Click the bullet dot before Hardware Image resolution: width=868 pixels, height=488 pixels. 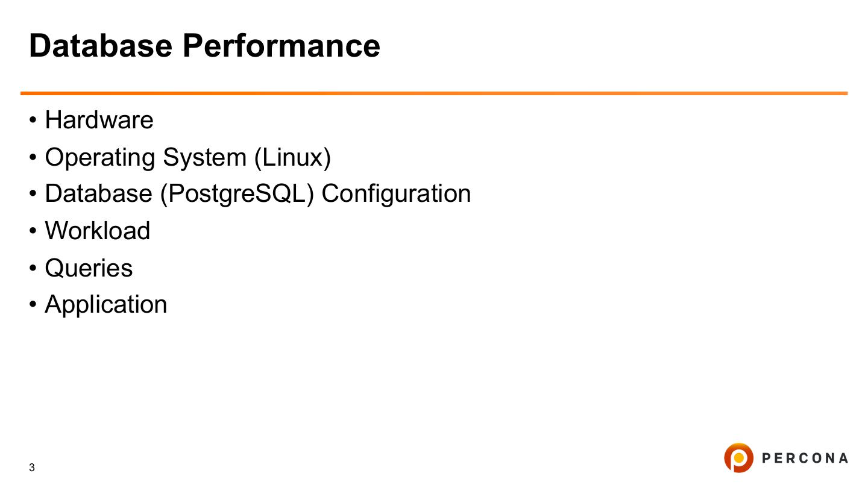point(33,120)
